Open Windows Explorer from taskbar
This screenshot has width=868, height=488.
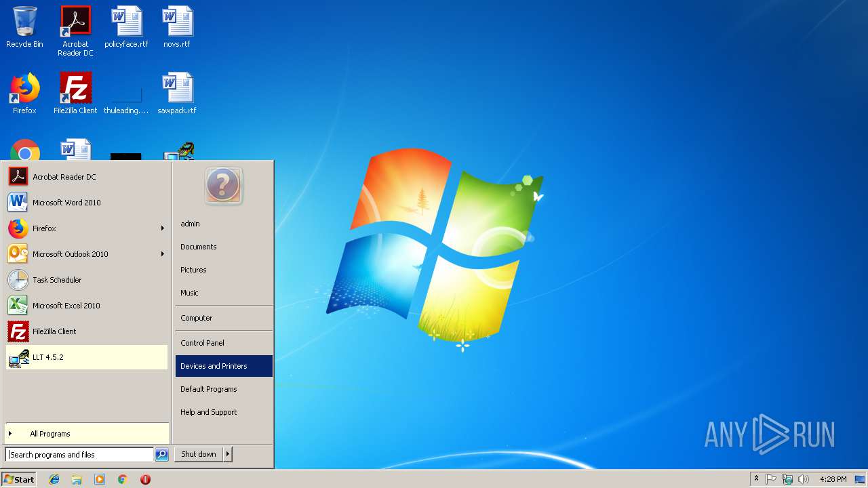[77, 479]
